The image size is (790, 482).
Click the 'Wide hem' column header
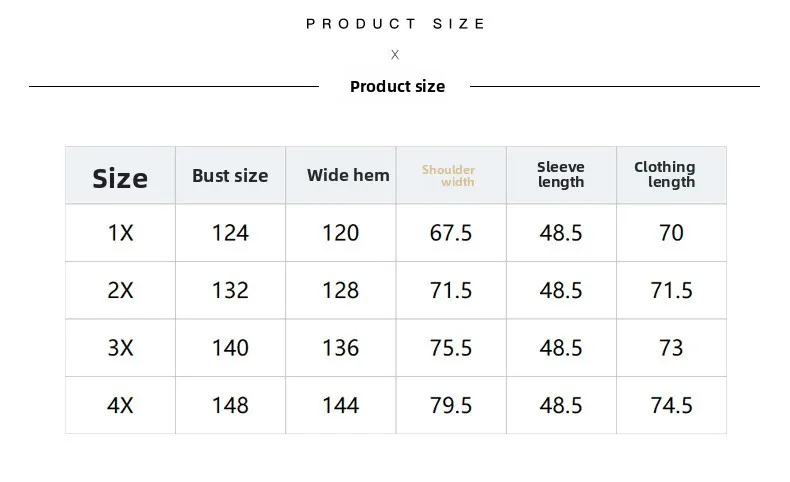[348, 176]
